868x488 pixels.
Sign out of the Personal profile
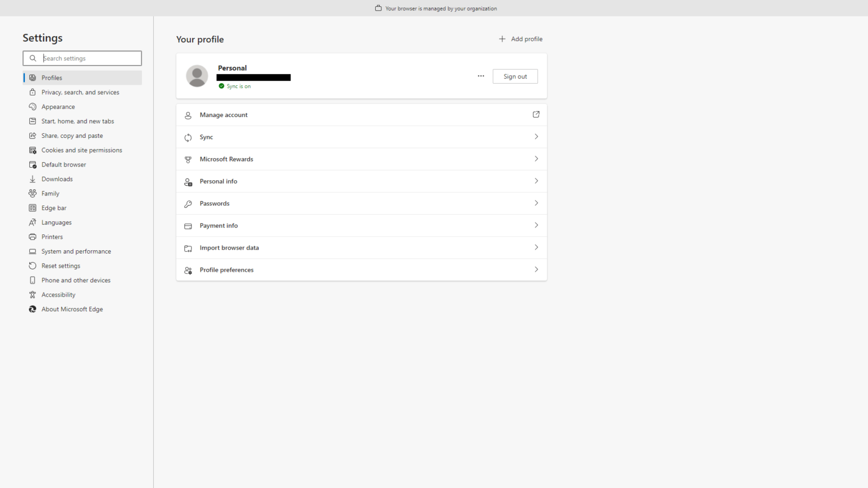click(x=515, y=76)
